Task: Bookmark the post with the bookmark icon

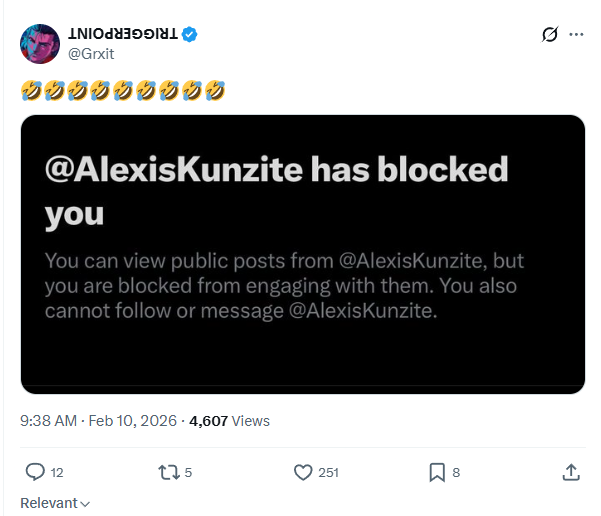Action: pos(437,472)
